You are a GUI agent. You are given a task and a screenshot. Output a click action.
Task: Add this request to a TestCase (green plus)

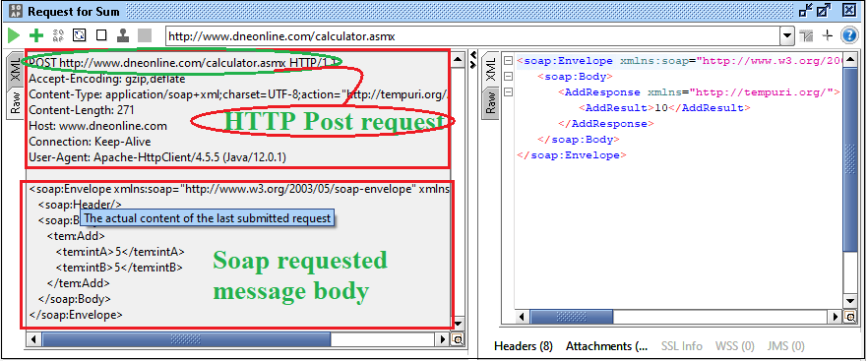(36, 36)
